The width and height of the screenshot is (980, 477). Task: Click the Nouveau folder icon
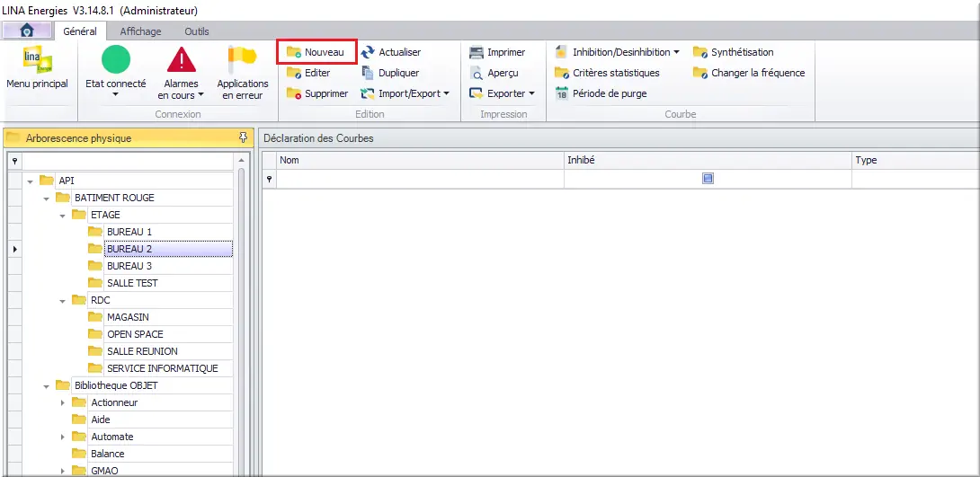tap(294, 52)
